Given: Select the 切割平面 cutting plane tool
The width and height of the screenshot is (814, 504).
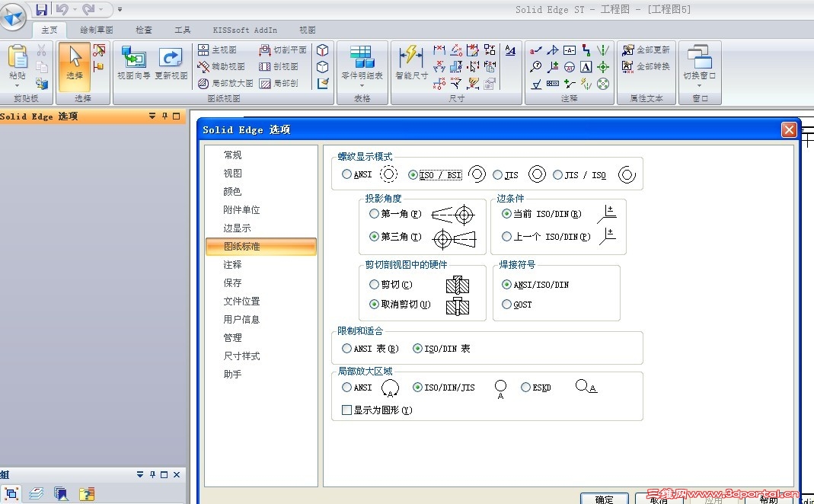Looking at the screenshot, I should coord(283,49).
